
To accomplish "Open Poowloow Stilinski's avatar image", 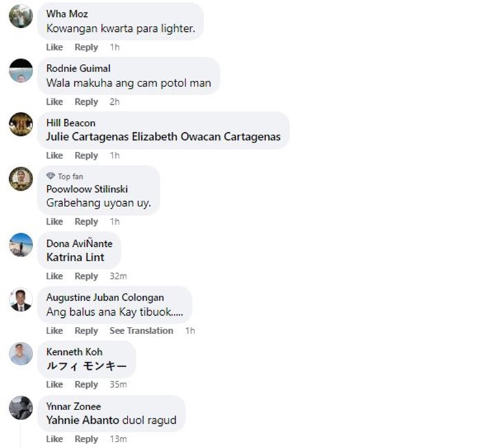I will pyautogui.click(x=21, y=179).
